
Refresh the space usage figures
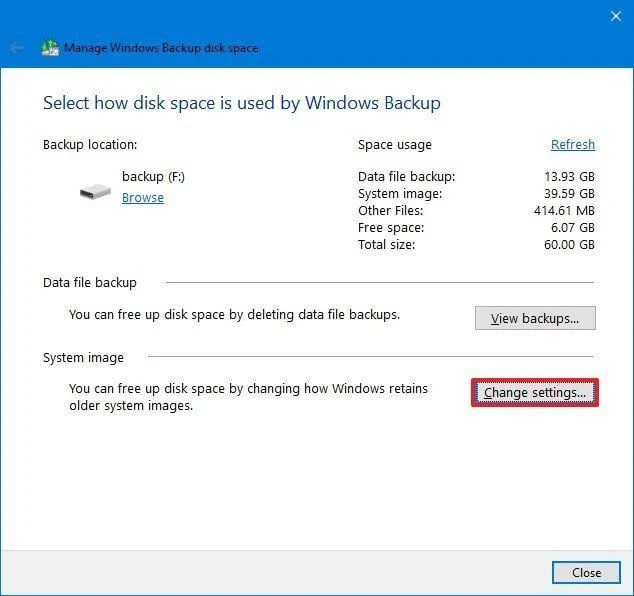pyautogui.click(x=572, y=145)
